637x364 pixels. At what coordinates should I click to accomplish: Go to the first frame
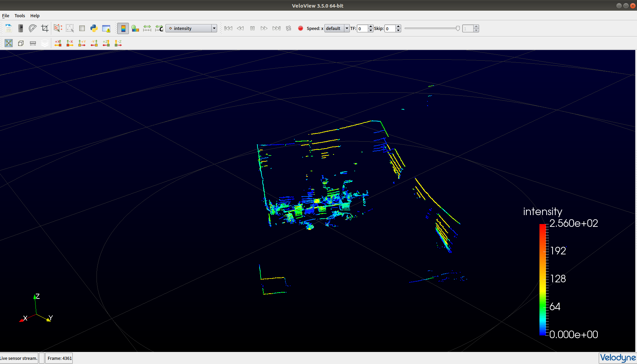pyautogui.click(x=228, y=28)
